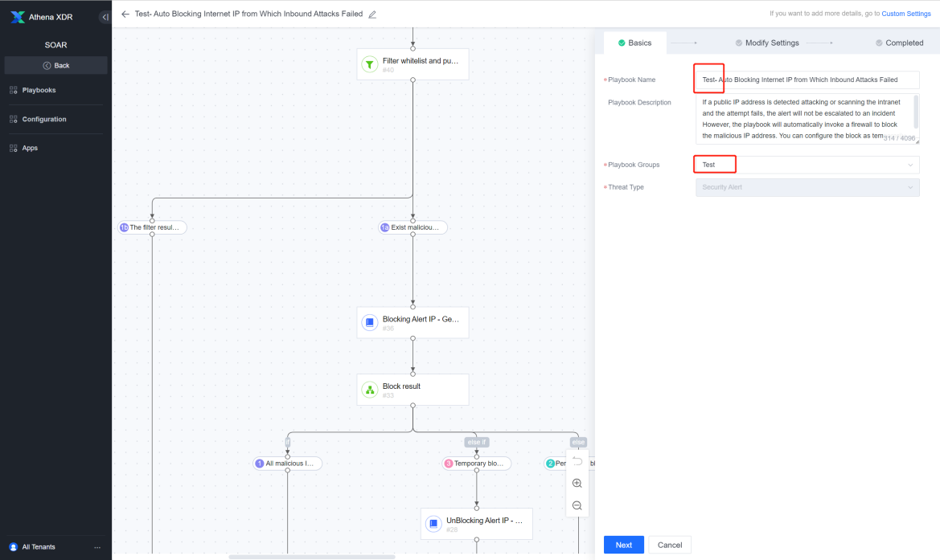The image size is (940, 560).
Task: Click the Cancel button
Action: 670,545
